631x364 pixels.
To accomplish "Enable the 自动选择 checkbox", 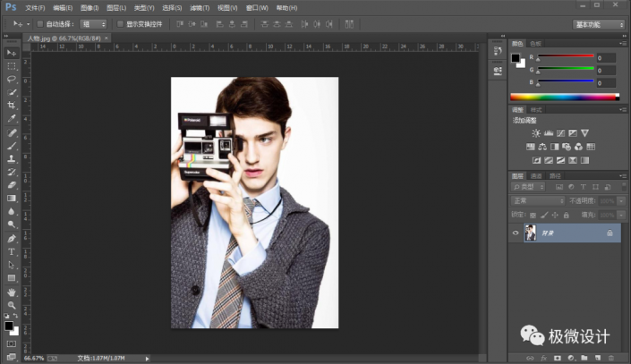I will (x=39, y=24).
